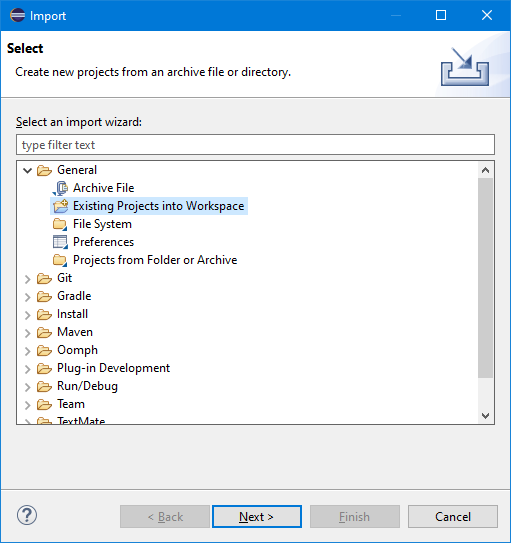
Task: Collapse the General category chevron
Action: coord(27,170)
